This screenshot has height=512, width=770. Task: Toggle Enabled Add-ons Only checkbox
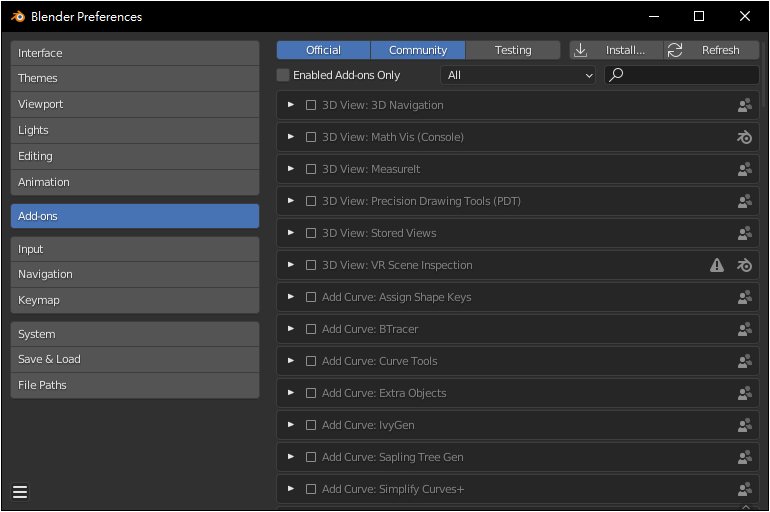click(x=283, y=75)
